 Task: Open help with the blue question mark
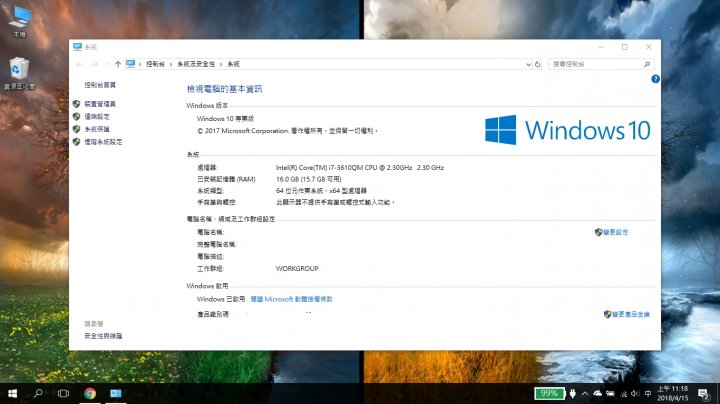(x=655, y=79)
